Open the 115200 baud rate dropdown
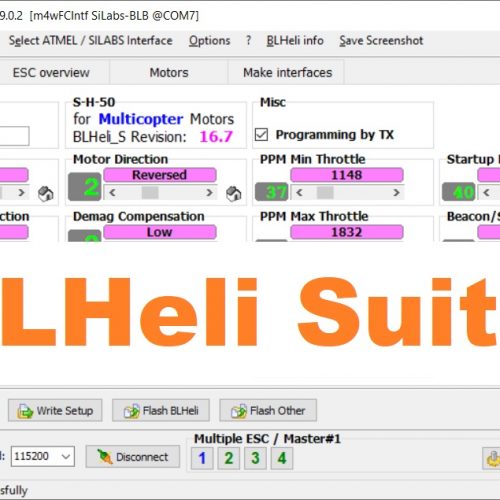500x500 pixels. point(43,456)
